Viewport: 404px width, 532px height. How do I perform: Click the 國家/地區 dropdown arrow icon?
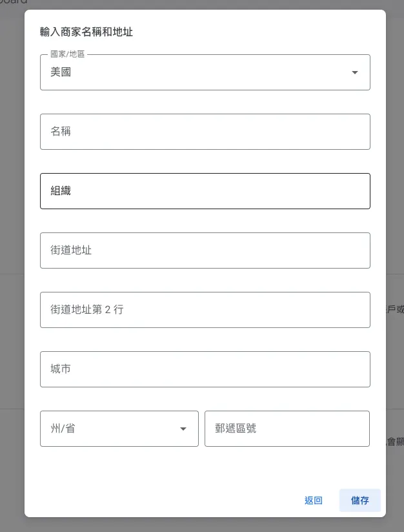coord(354,72)
